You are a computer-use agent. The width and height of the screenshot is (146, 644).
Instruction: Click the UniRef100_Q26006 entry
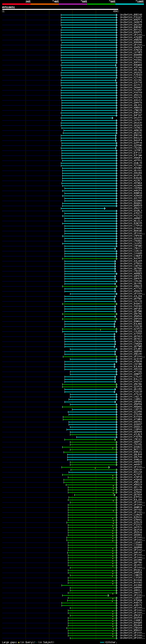(x=131, y=490)
